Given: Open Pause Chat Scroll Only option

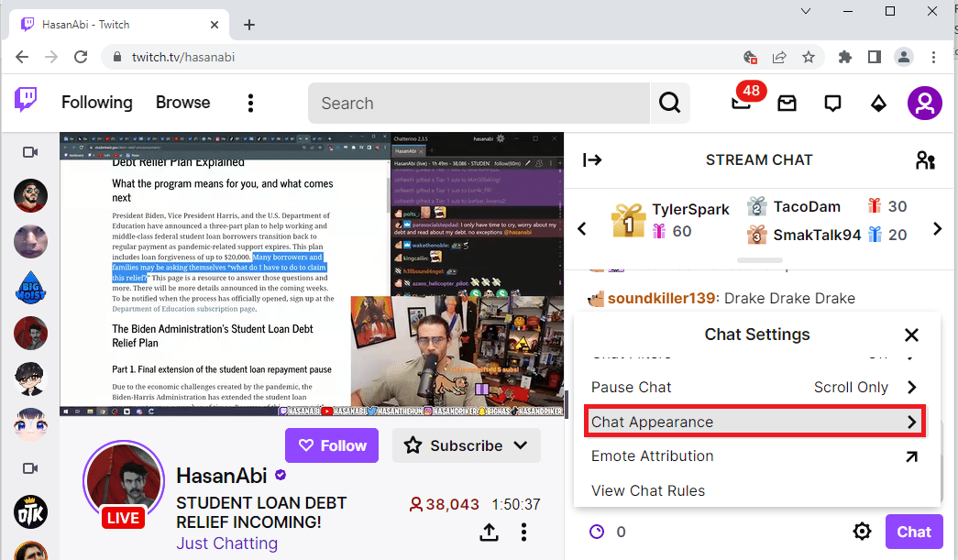Looking at the screenshot, I should pyautogui.click(x=754, y=387).
